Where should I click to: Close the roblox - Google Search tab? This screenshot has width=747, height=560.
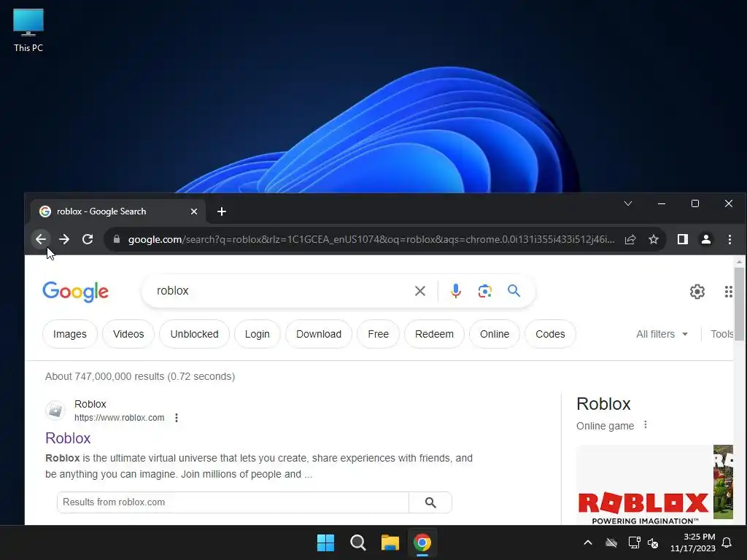tap(194, 211)
